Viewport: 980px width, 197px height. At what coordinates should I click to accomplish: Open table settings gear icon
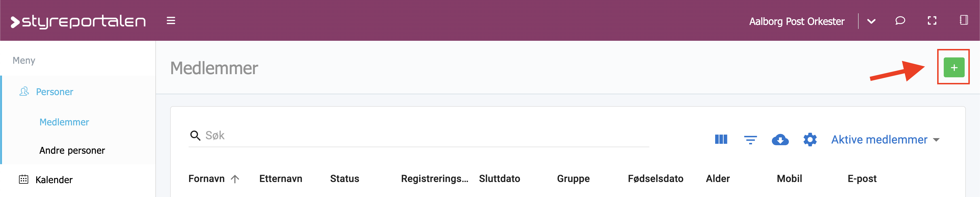810,139
